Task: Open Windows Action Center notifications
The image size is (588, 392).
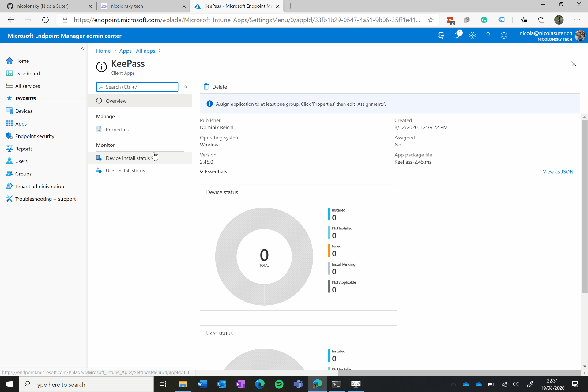Action: [575, 384]
